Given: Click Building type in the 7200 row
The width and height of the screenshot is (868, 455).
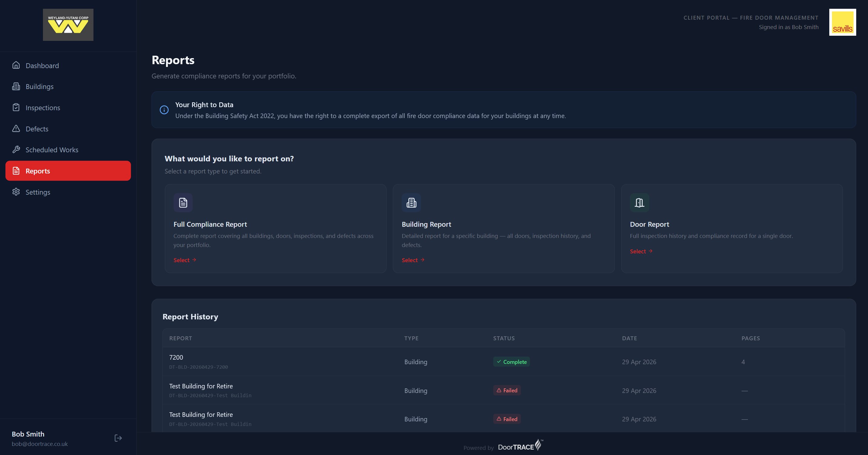Looking at the screenshot, I should click(416, 362).
